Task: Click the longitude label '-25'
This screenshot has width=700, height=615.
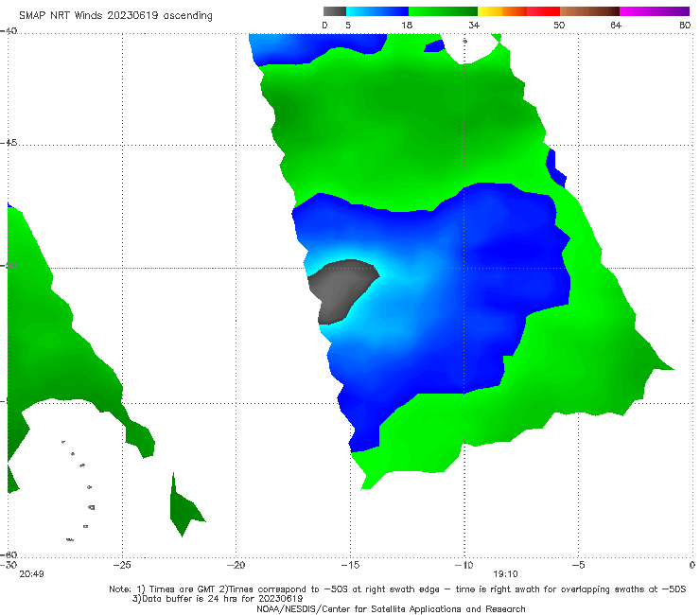Action: [122, 565]
